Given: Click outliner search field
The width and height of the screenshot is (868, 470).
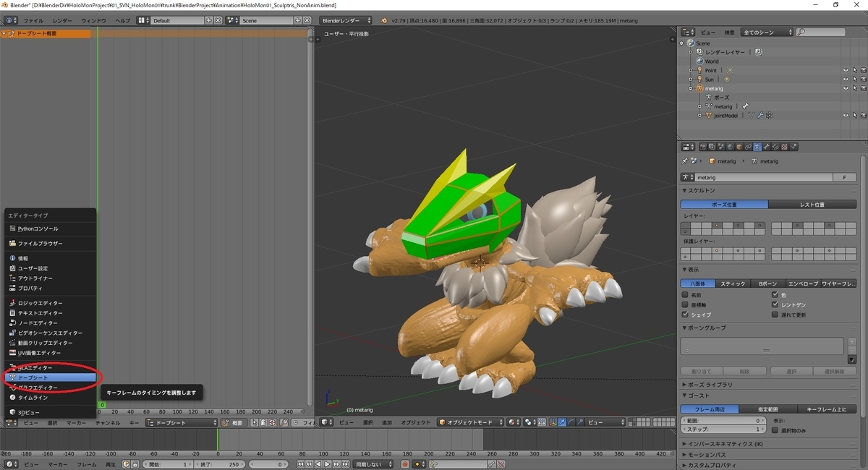Looking at the screenshot, I should pyautogui.click(x=820, y=33).
